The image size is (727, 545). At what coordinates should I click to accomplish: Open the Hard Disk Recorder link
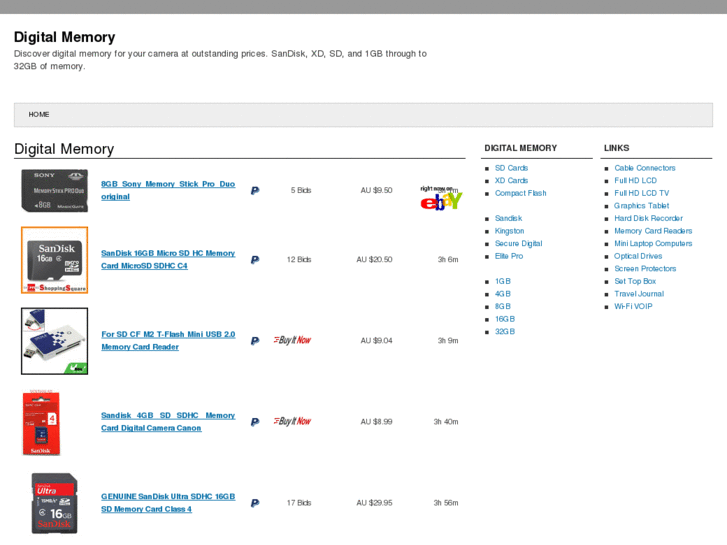pos(649,218)
